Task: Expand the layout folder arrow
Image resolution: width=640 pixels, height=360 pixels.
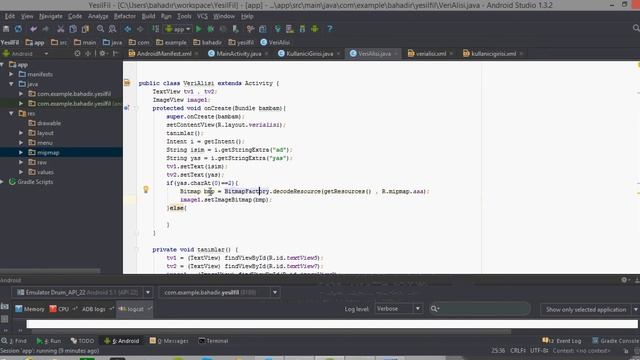Action: [21, 133]
